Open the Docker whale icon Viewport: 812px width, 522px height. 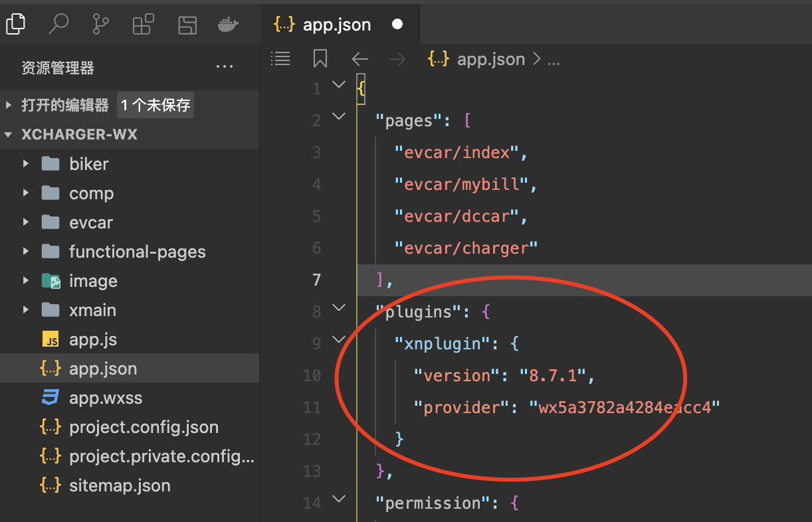click(228, 25)
